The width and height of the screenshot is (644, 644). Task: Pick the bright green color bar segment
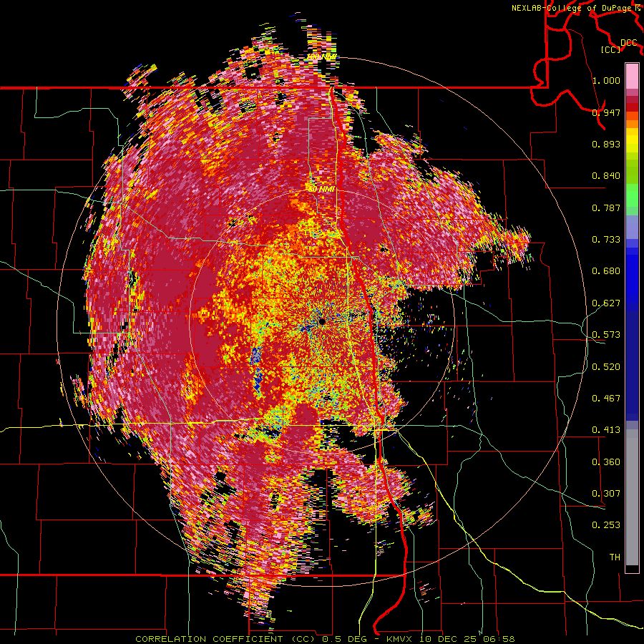point(632,195)
